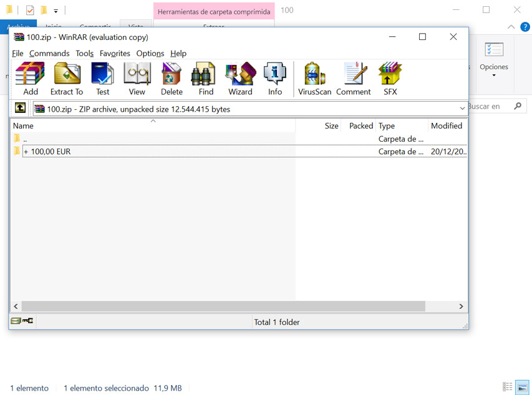
Task: Convert archive with SFX icon
Action: [x=390, y=79]
